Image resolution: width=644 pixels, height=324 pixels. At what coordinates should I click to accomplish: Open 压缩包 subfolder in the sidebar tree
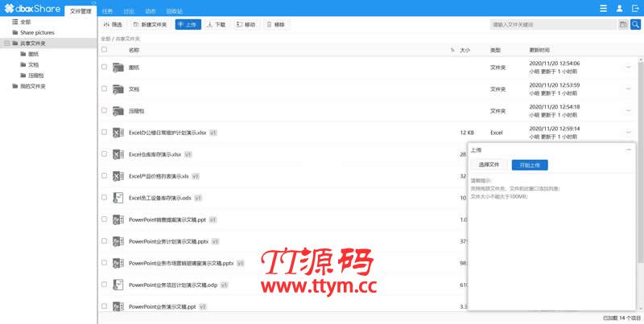(36, 76)
